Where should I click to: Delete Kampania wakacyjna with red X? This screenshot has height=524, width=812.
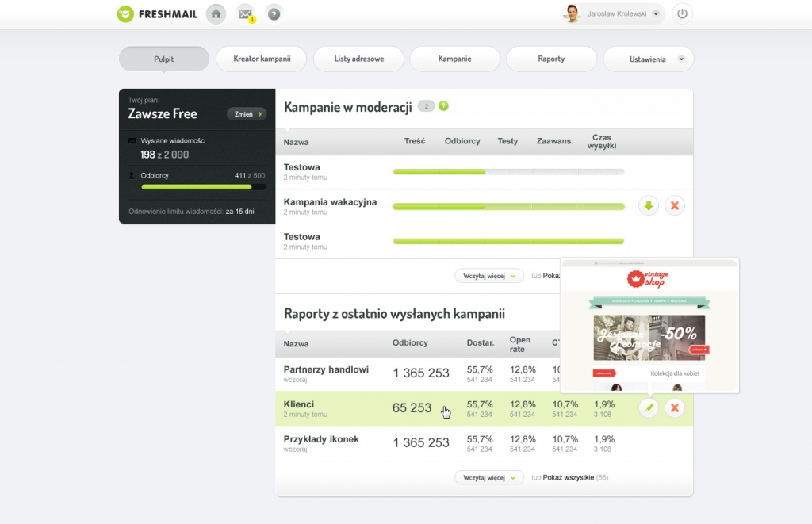point(675,206)
